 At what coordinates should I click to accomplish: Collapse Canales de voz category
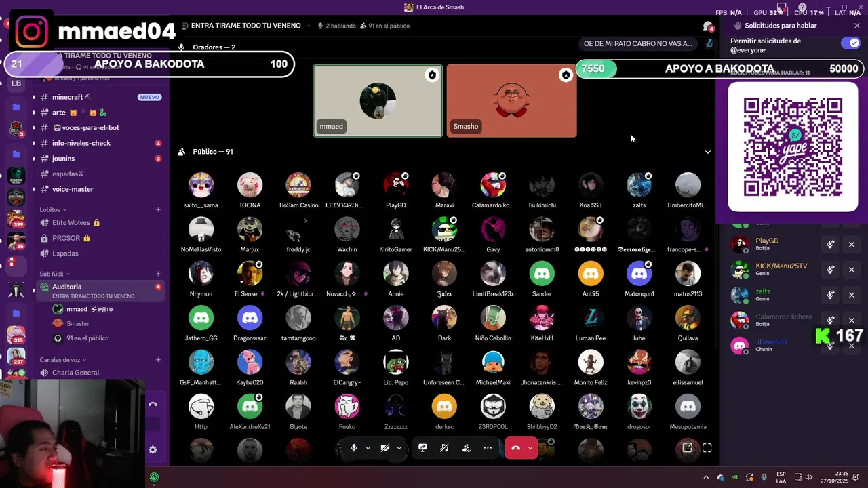click(x=63, y=360)
